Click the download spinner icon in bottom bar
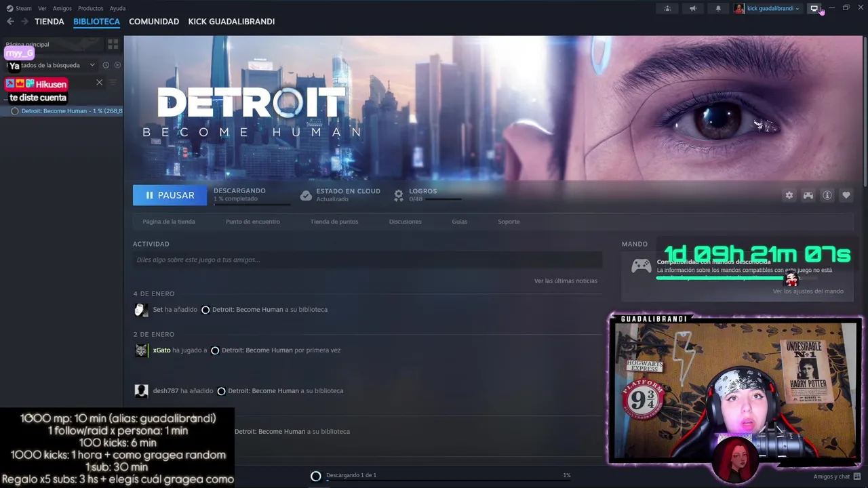Viewport: 868px width, 488px height. [315, 476]
